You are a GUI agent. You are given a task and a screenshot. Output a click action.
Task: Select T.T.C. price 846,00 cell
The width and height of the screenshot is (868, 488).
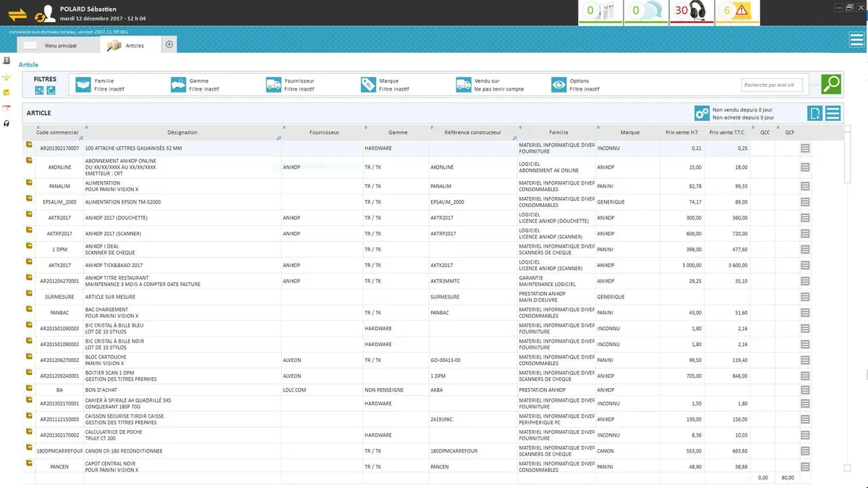pyautogui.click(x=727, y=376)
